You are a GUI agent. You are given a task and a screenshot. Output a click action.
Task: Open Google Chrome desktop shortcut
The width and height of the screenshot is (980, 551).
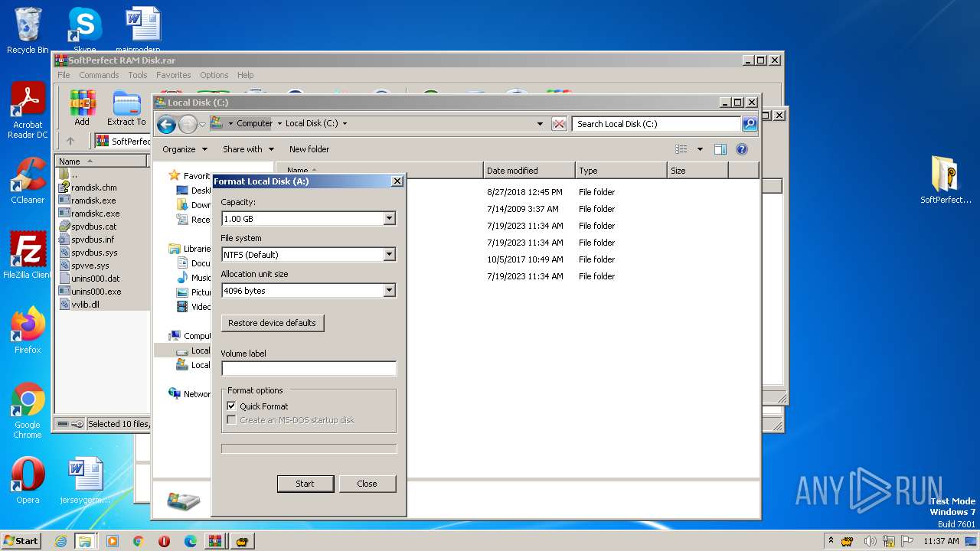pyautogui.click(x=28, y=411)
